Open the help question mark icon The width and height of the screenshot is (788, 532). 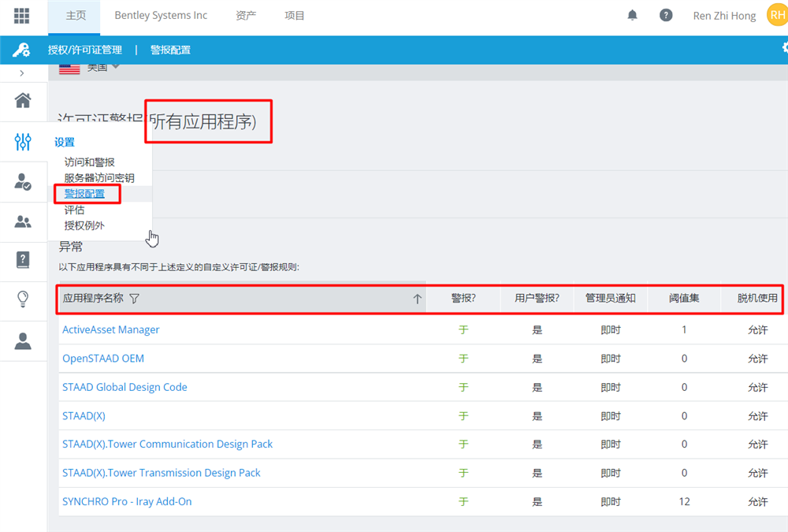point(666,15)
